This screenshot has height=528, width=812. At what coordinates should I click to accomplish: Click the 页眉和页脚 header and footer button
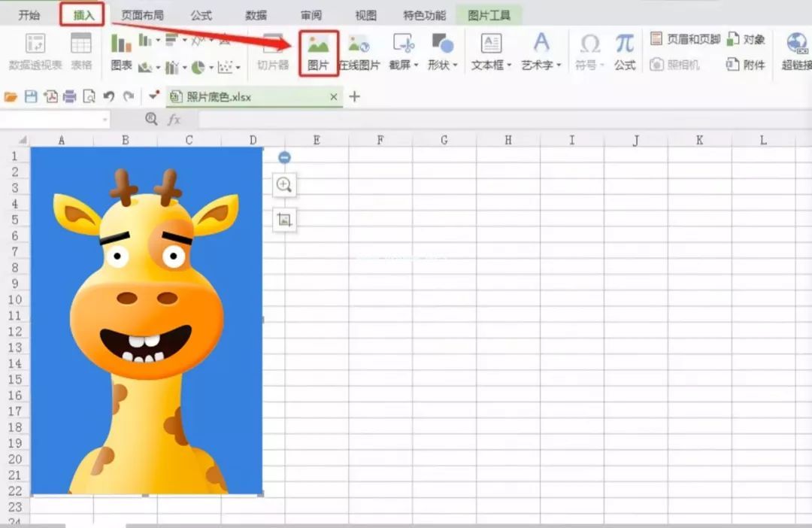click(685, 39)
